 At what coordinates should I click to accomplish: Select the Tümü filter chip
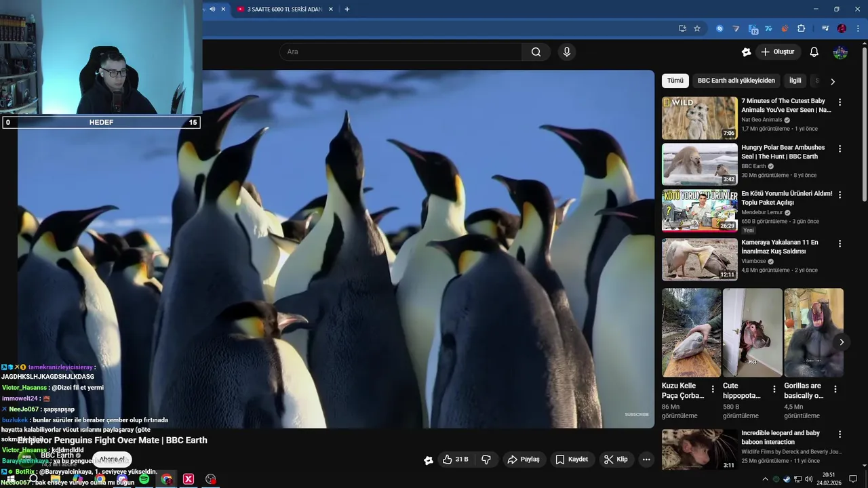point(675,81)
